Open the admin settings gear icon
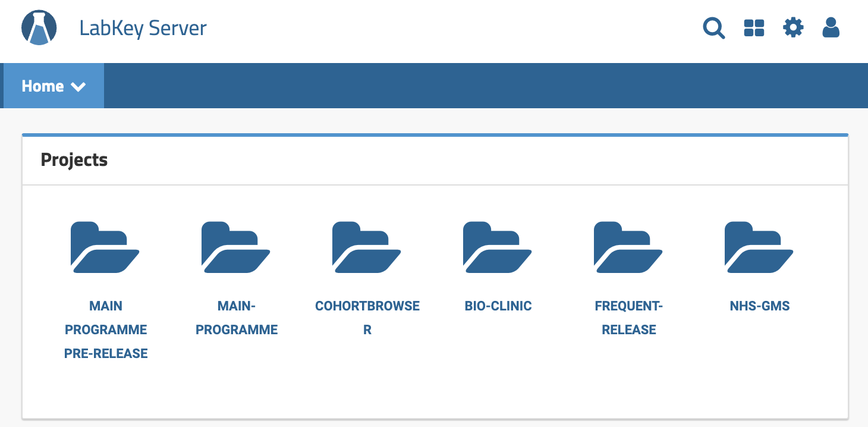 click(x=793, y=27)
